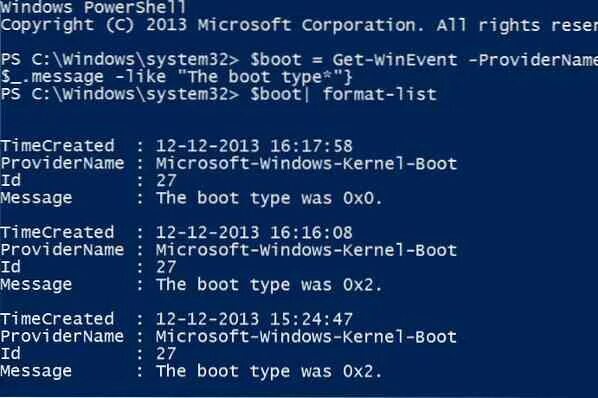Click the 15:24:47 TimeCreated value
This screenshot has height=398, width=598.
(x=254, y=319)
